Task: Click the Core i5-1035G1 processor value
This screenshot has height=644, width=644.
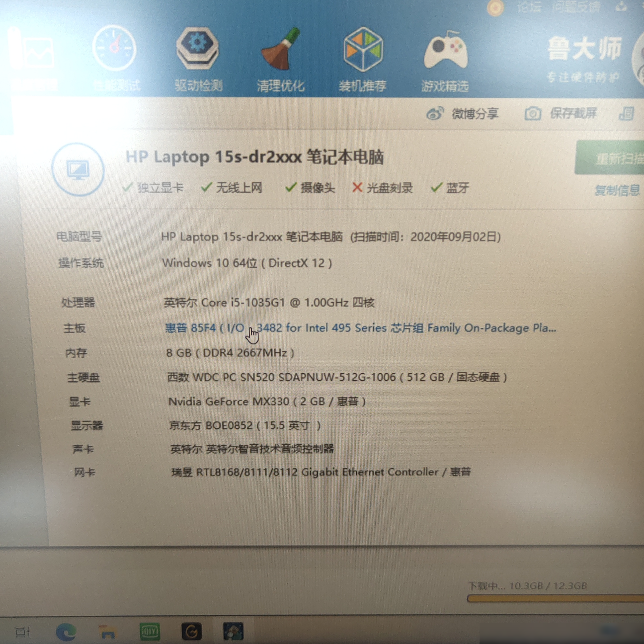Action: [269, 302]
